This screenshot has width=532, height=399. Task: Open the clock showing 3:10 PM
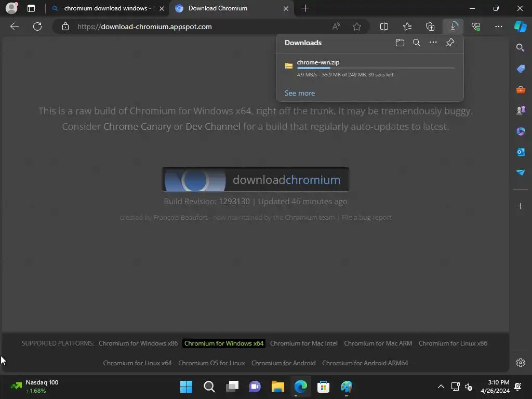tap(495, 387)
